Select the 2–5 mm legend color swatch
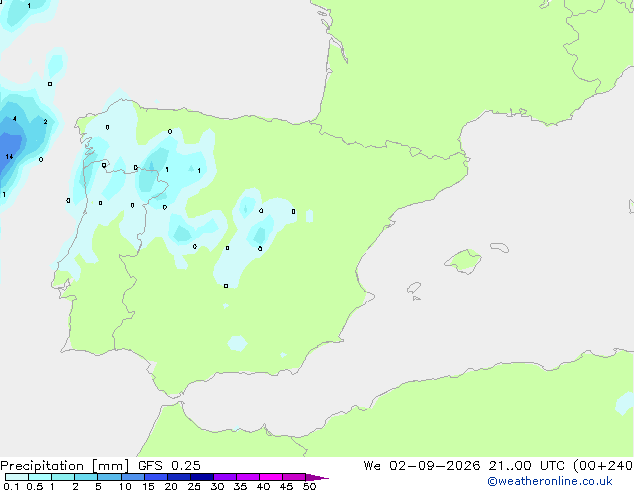The width and height of the screenshot is (634, 490). pos(86,477)
